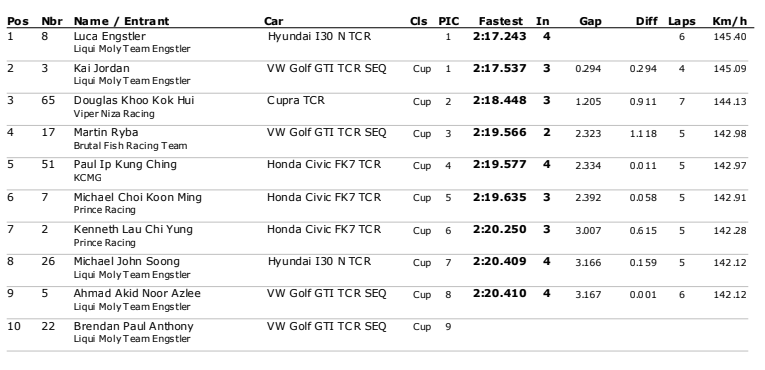Select Paul Ip Kung Ching row

(x=377, y=171)
